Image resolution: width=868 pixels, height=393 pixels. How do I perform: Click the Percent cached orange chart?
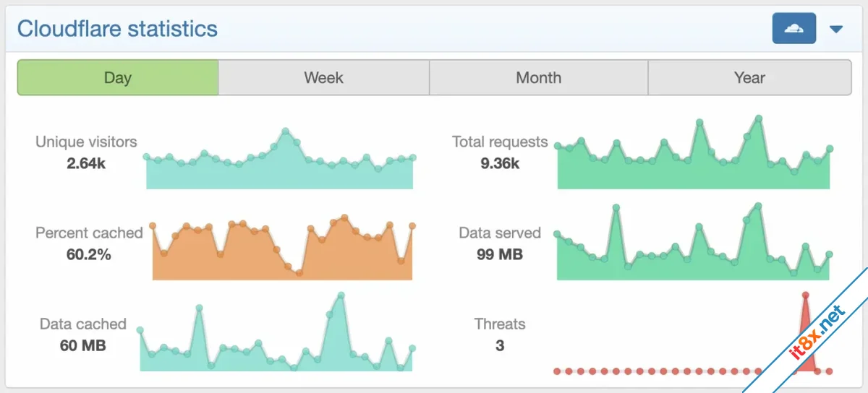282,248
